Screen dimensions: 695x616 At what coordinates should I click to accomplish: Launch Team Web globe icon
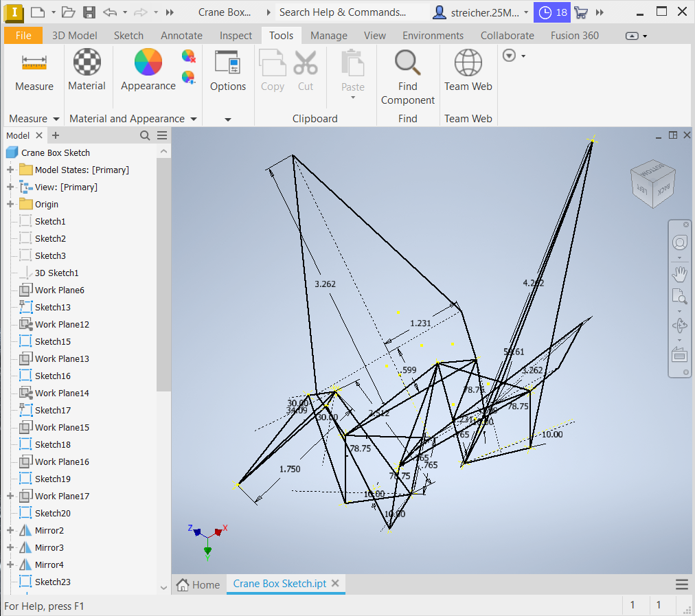pyautogui.click(x=468, y=62)
